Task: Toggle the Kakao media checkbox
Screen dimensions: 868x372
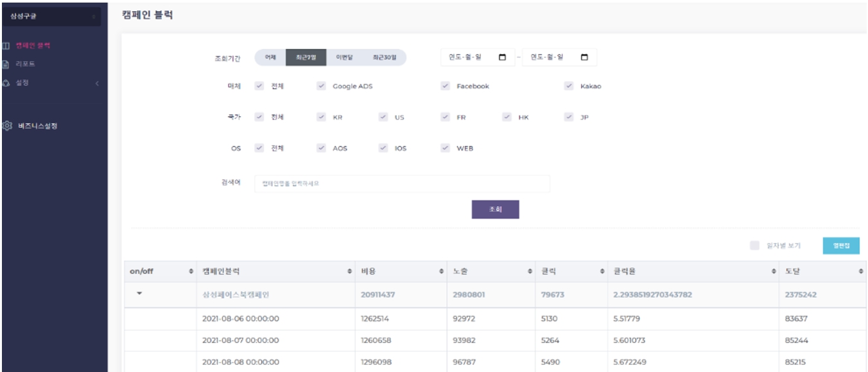Action: pos(568,86)
